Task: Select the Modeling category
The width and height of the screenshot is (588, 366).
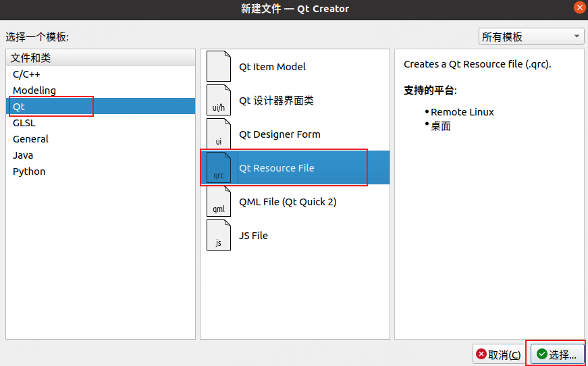Action: point(101,90)
